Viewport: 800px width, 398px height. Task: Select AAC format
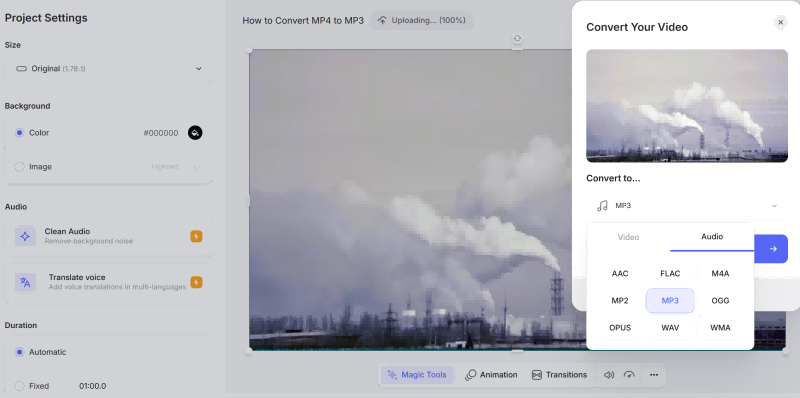620,273
